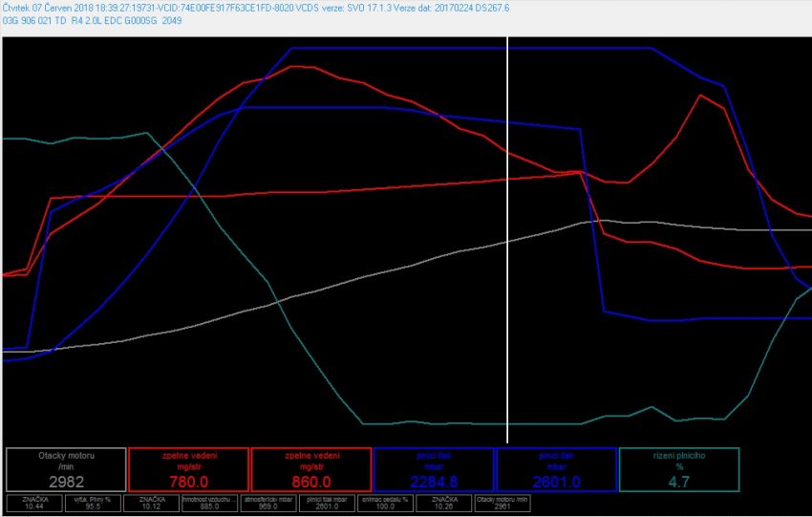Select the grey Otacky motoru 2982 box
The width and height of the screenshot is (812, 517).
(66, 469)
